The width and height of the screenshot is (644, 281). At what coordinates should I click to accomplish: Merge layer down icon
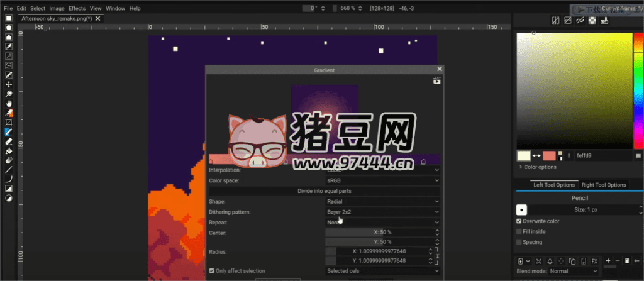pos(583,262)
